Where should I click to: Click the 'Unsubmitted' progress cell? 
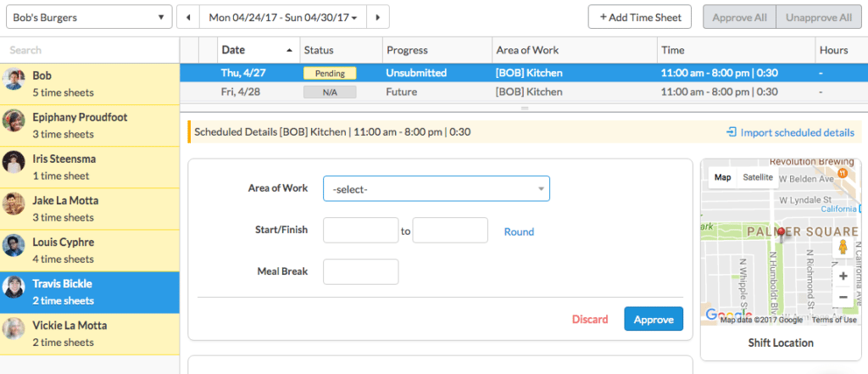coord(416,73)
